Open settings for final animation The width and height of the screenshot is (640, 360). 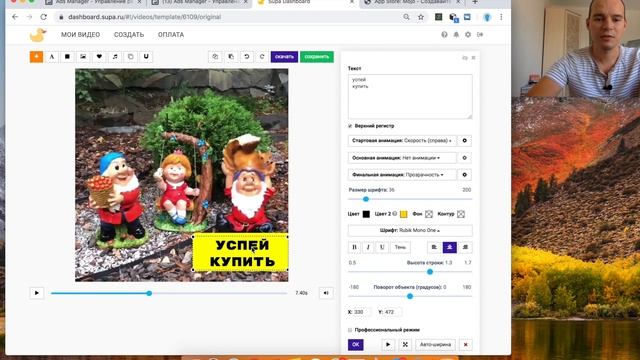coord(464,175)
